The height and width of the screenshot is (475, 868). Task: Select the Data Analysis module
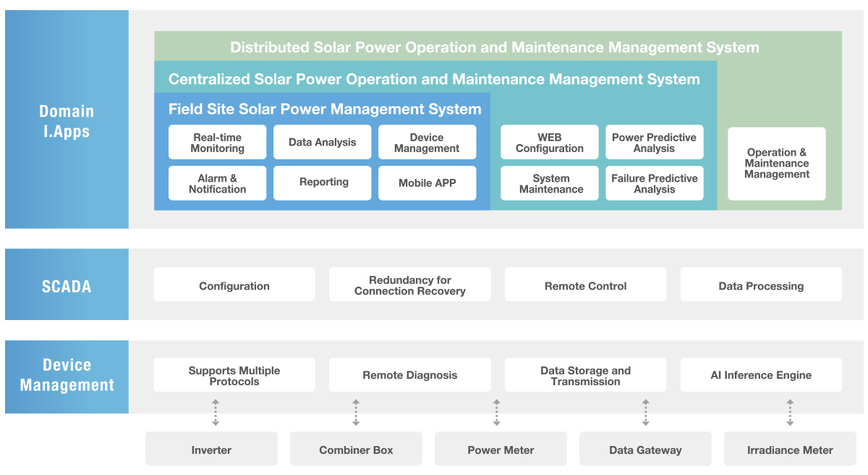322,143
